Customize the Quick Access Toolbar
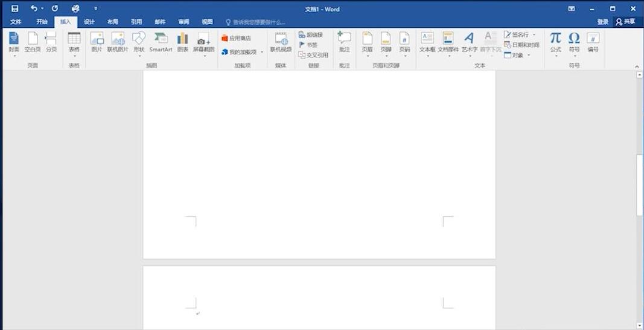Viewport: 644px width, 330px height. (96, 8)
